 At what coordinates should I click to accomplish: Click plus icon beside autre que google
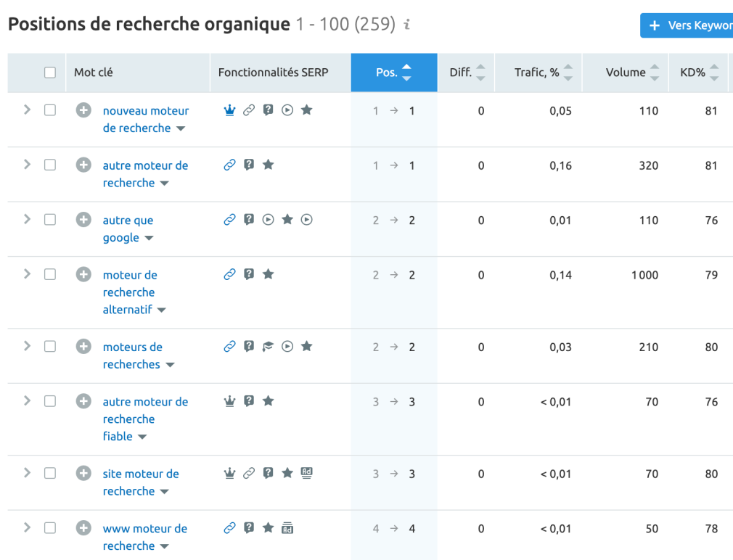point(83,220)
